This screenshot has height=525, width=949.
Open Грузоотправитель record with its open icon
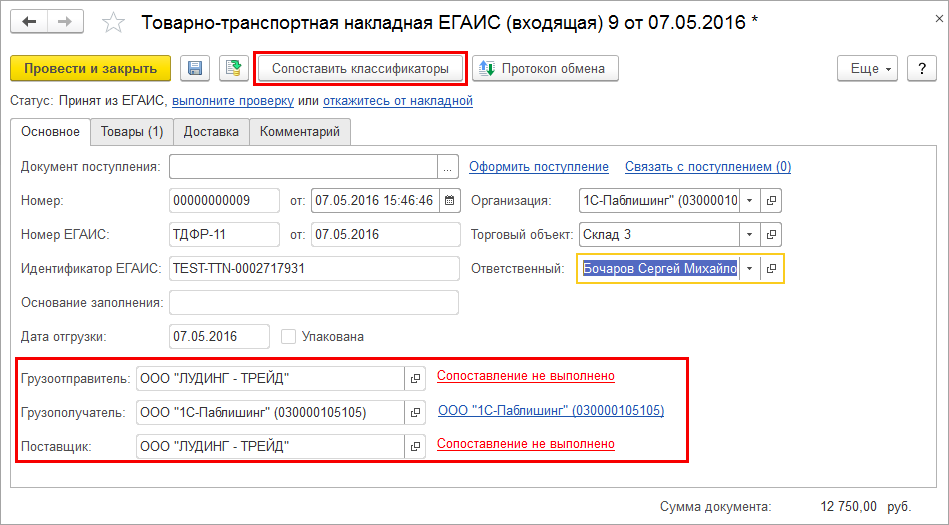pos(415,378)
